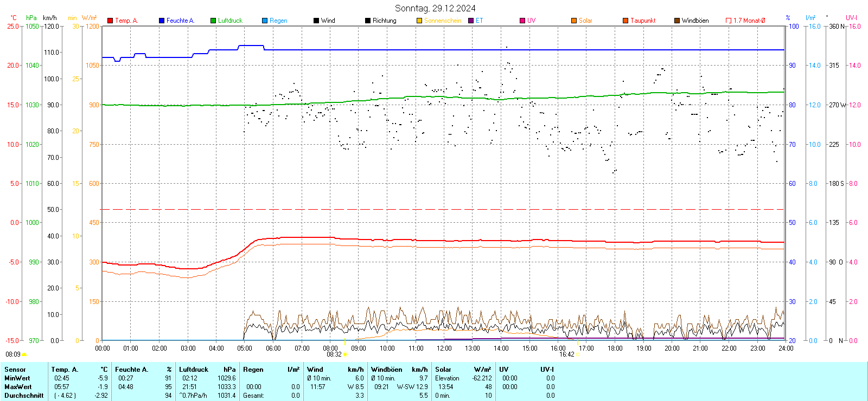Toggle the 1.7 Monat-Ø hollow square
Viewport: 868px width, 401px height.
point(729,21)
